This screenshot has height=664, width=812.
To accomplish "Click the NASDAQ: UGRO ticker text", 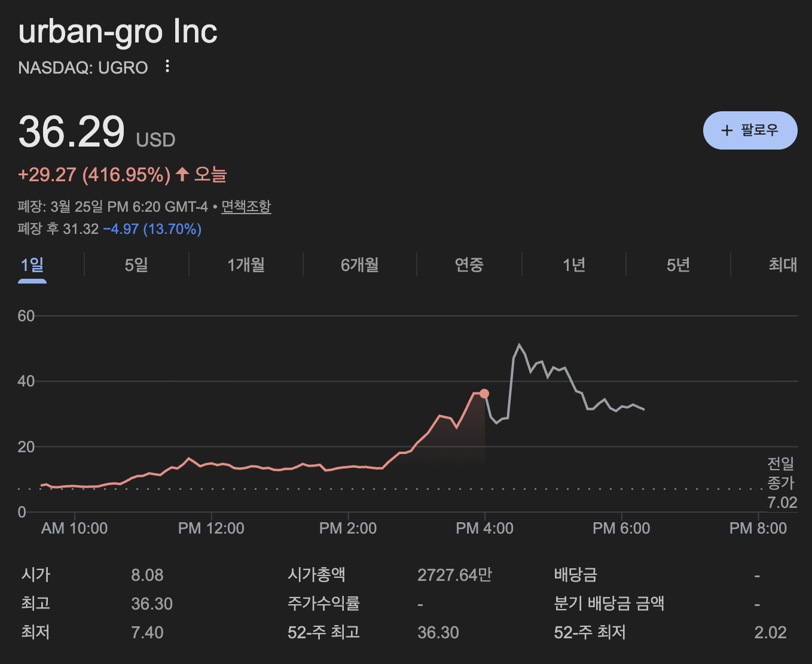I will [83, 68].
